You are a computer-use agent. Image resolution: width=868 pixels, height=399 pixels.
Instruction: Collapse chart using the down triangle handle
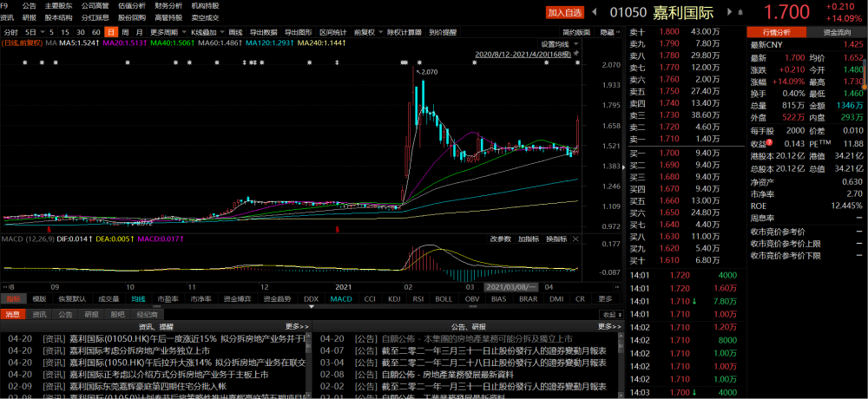pos(311,306)
